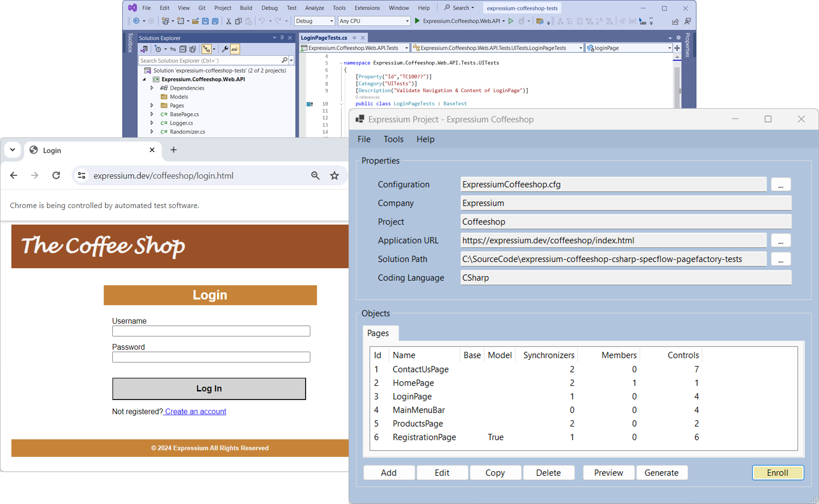Viewport: 819px width, 504px height.
Task: Click the Create an account link
Action: [x=196, y=411]
